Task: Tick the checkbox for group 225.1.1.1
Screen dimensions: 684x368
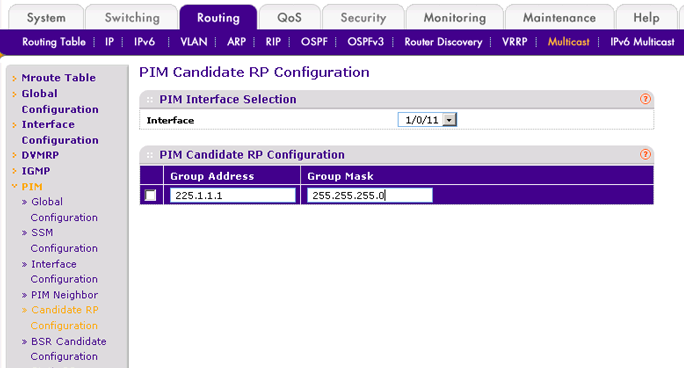Action: click(x=150, y=195)
